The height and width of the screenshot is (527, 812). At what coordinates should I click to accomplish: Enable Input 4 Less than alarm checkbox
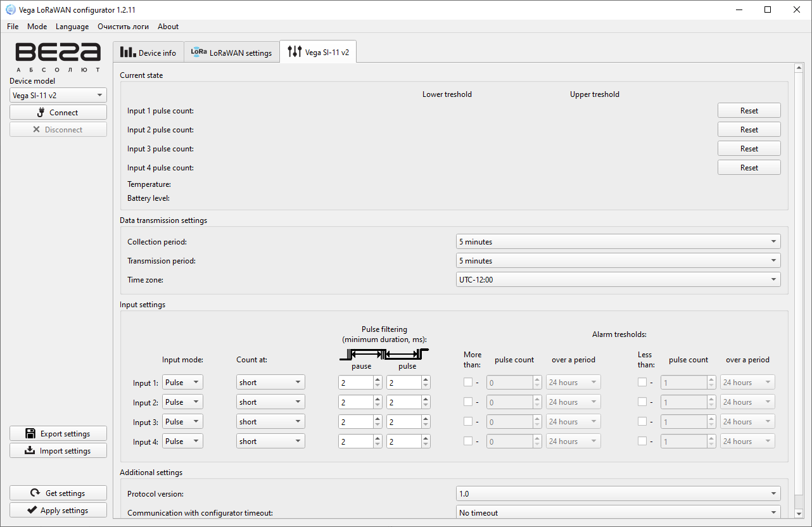[642, 441]
